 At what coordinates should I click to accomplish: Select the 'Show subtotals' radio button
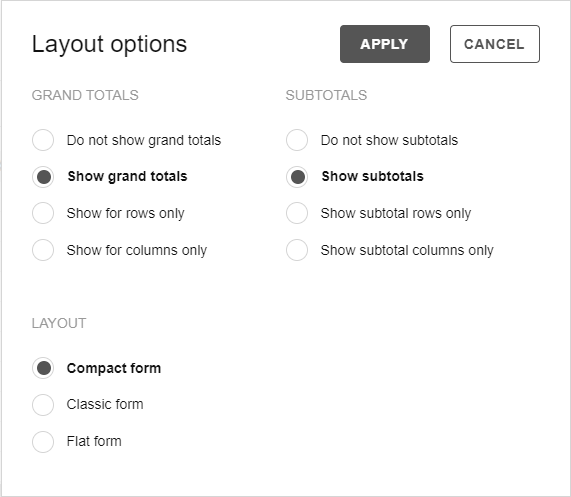click(297, 177)
